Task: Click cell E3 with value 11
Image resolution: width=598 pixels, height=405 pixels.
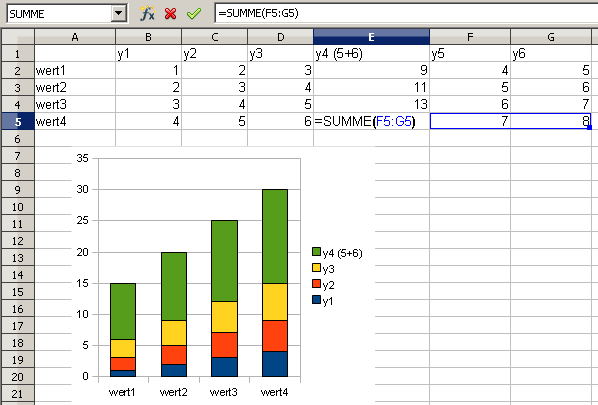Action: (371, 88)
